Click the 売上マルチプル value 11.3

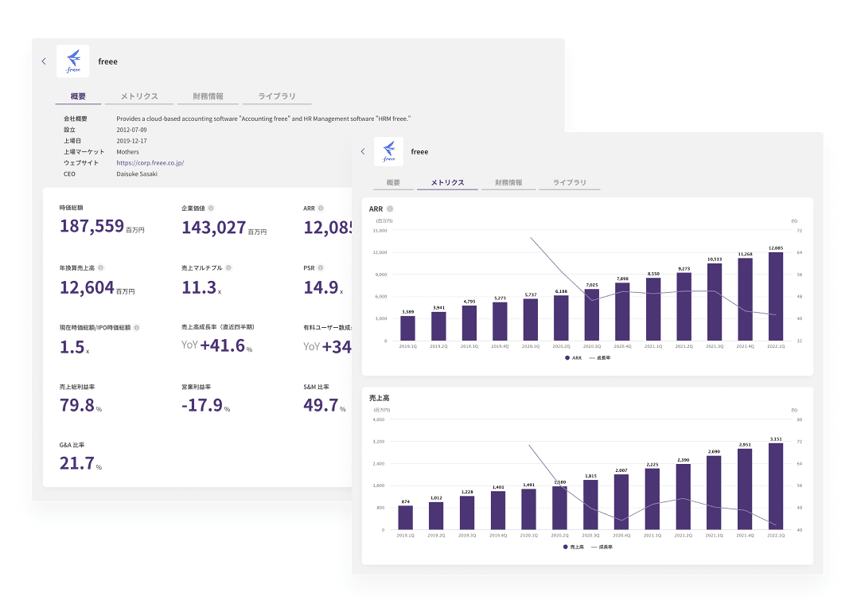[x=199, y=287]
